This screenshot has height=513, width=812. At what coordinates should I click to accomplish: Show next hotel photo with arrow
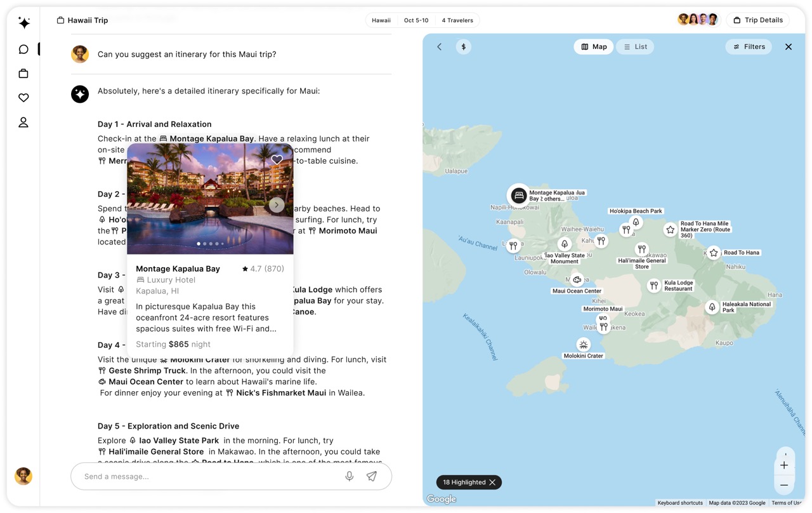(x=277, y=204)
